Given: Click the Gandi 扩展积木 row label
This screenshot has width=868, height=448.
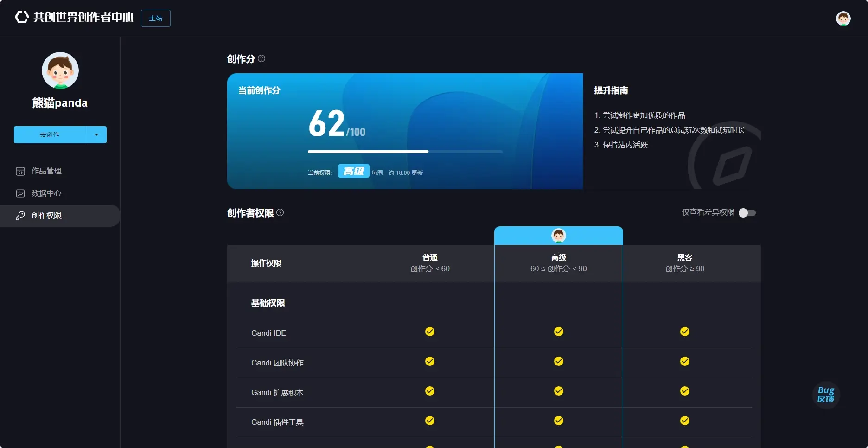Looking at the screenshot, I should coord(277,392).
